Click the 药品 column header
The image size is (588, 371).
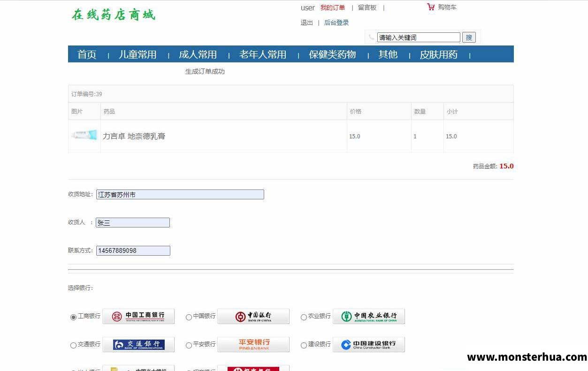[x=109, y=112]
